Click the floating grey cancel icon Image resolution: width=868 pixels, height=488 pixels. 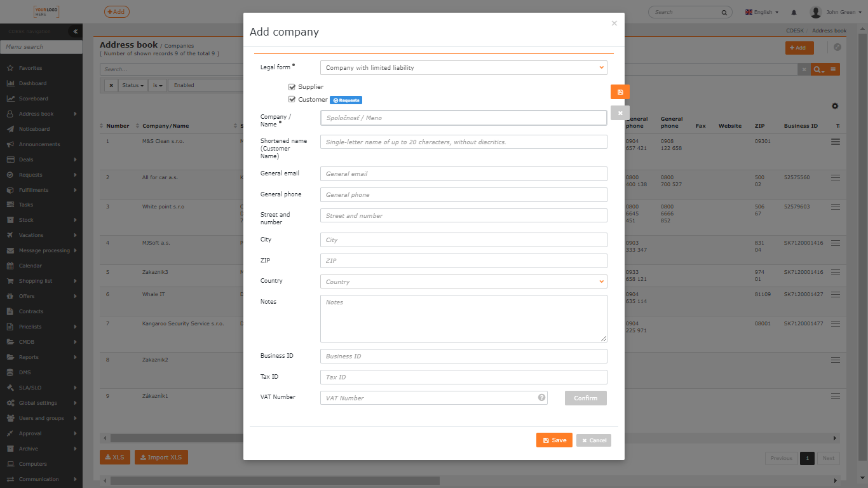[620, 113]
